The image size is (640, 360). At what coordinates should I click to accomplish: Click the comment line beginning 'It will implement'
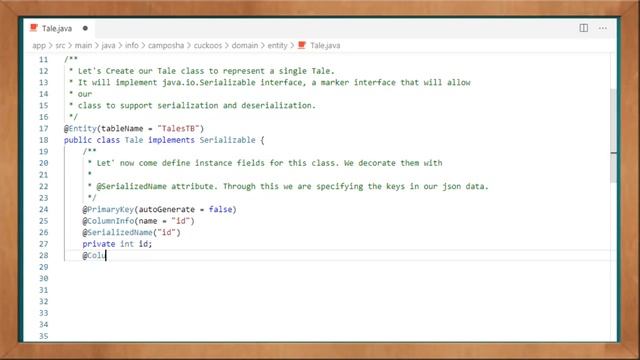tap(269, 82)
